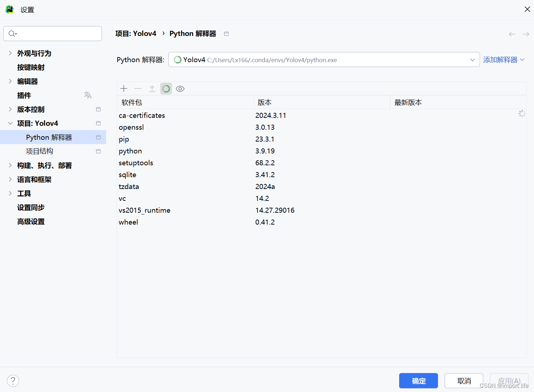Select 按键映射 in settings tree
The width and height of the screenshot is (534, 392).
coord(31,67)
